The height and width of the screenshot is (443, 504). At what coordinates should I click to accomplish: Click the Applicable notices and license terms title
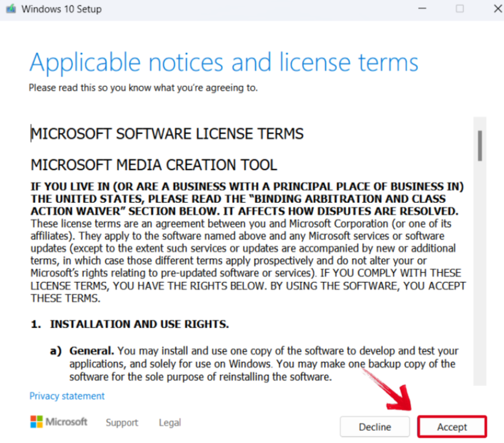click(223, 63)
